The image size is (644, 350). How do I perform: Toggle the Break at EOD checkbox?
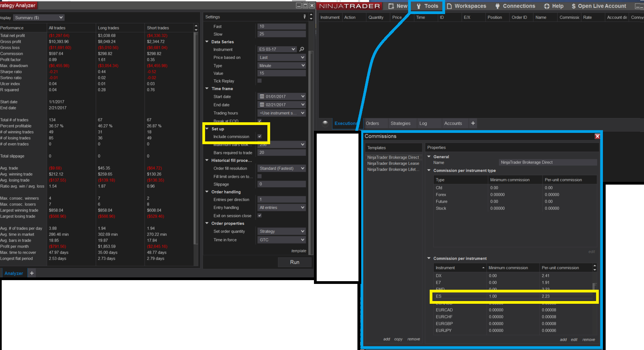click(260, 121)
